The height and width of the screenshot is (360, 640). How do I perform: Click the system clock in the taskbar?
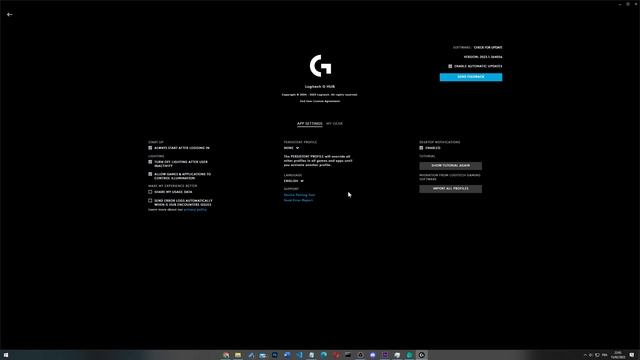pos(618,355)
